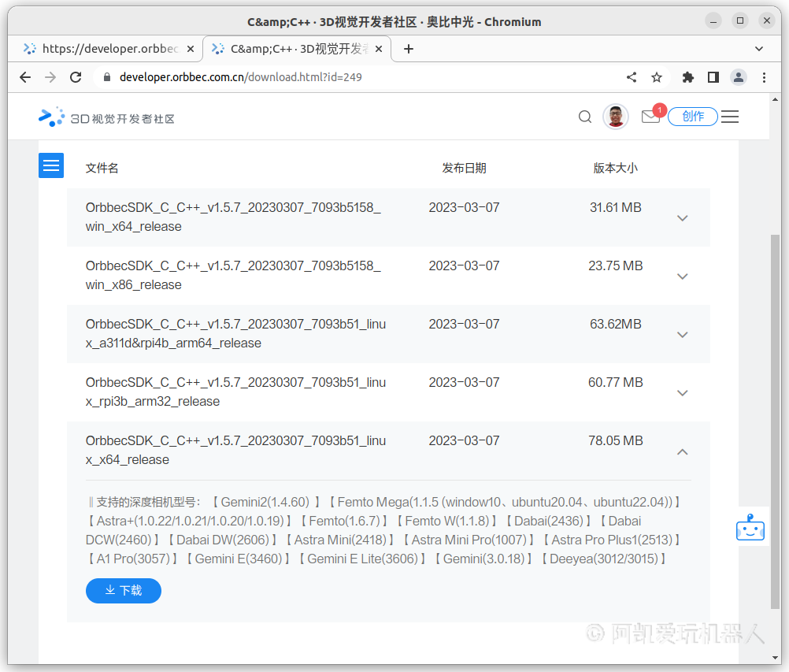Click the 3D视觉开发者社区 logo
The width and height of the screenshot is (789, 672).
[106, 117]
